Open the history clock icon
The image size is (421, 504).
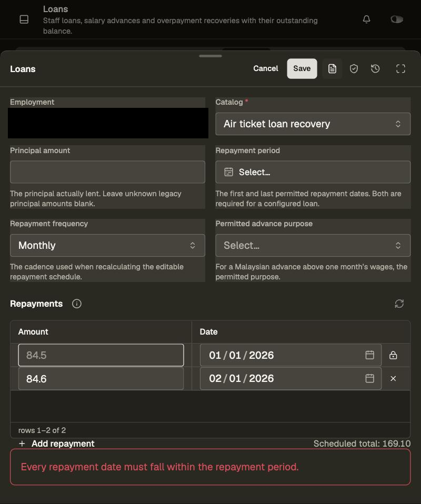point(375,68)
